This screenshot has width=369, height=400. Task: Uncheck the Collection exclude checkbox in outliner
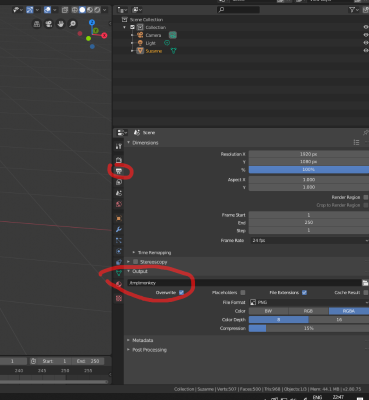(x=132, y=27)
